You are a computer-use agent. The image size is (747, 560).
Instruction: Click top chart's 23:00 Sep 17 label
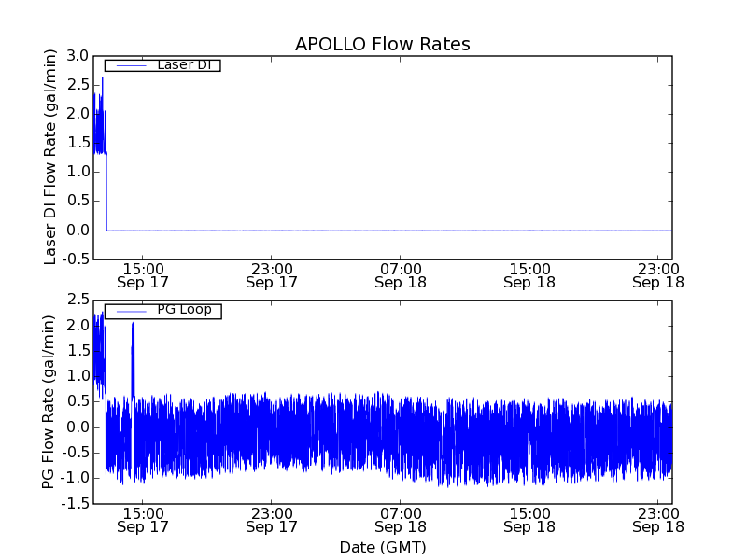pyautogui.click(x=272, y=275)
